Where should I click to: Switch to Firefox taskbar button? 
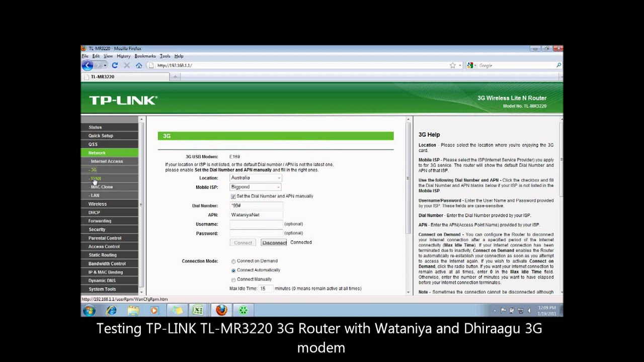coord(221,310)
